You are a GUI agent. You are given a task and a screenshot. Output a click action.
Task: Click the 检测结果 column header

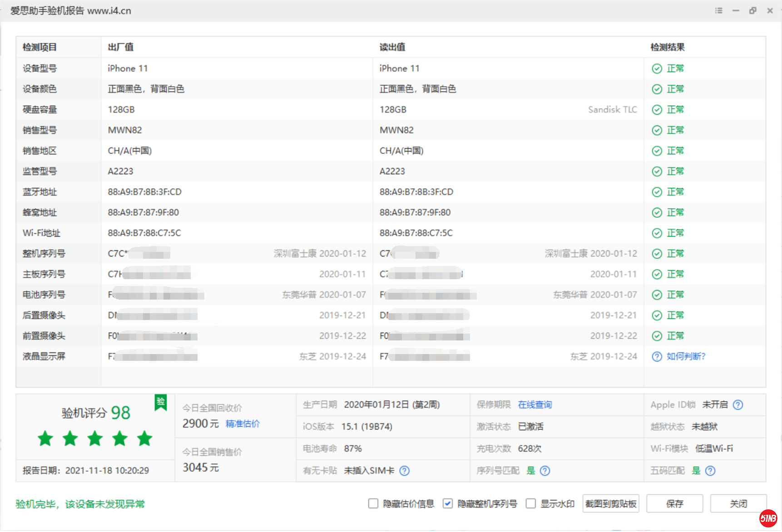click(x=668, y=47)
